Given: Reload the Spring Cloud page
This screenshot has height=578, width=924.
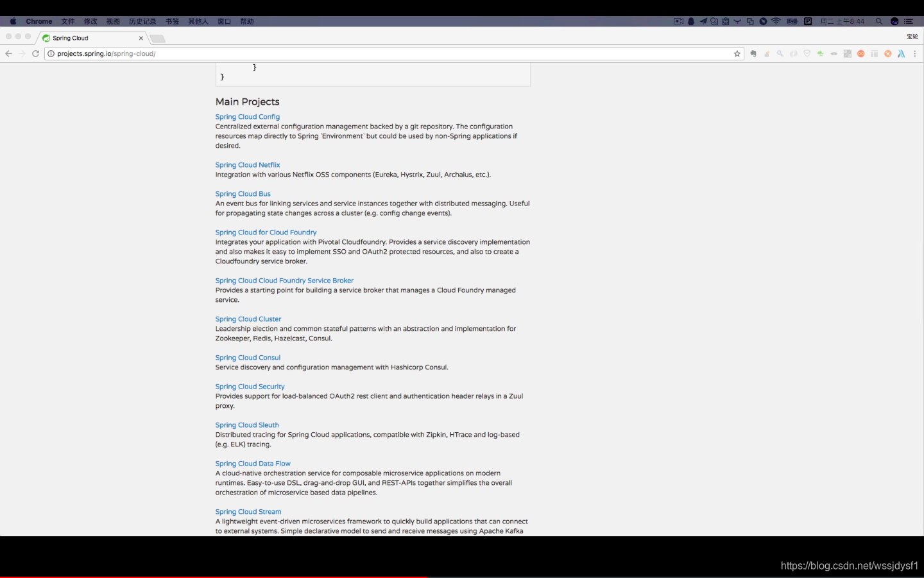Looking at the screenshot, I should (35, 54).
